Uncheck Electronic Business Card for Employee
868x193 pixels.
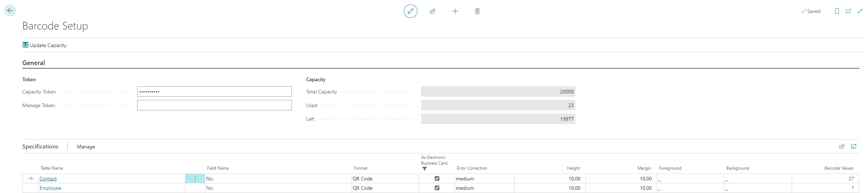(x=437, y=188)
